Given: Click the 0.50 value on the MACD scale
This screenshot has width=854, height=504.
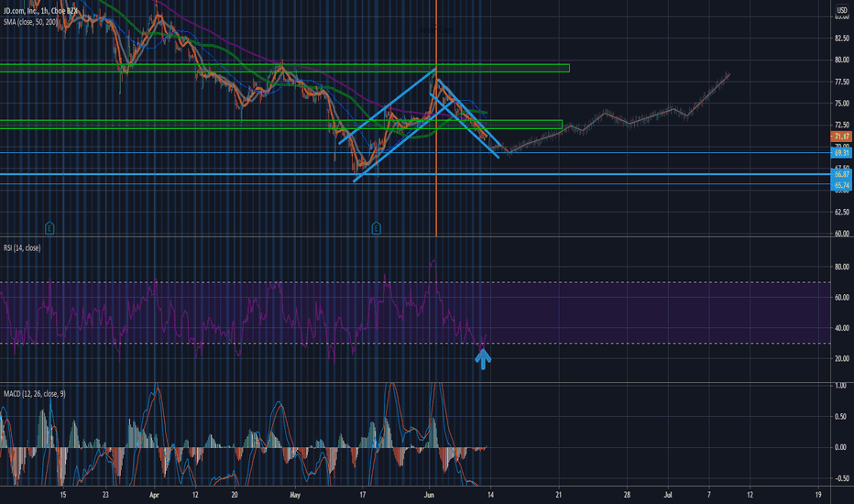Looking at the screenshot, I should click(x=840, y=417).
